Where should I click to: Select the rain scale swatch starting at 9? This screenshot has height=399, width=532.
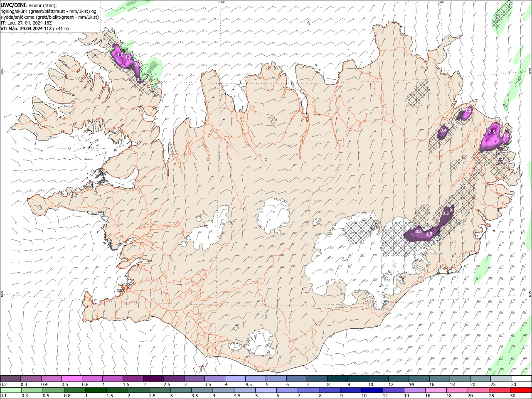pos(350,390)
